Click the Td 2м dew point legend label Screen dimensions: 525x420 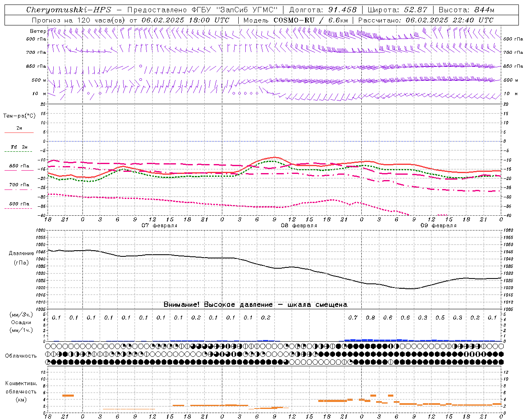click(19, 147)
